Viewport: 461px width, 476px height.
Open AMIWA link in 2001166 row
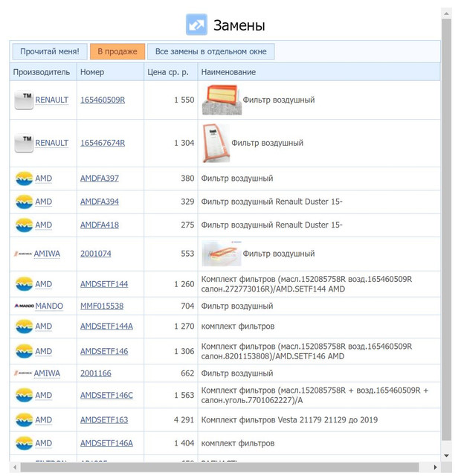click(x=47, y=373)
